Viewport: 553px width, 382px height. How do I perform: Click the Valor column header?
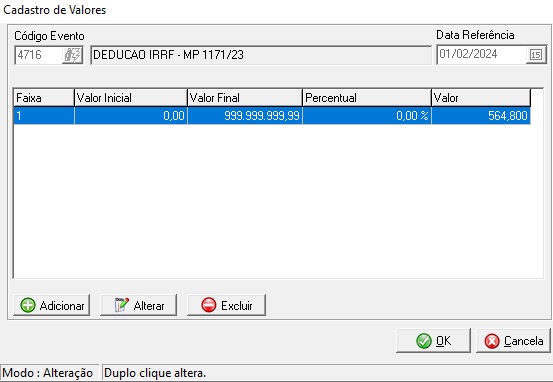pos(481,98)
